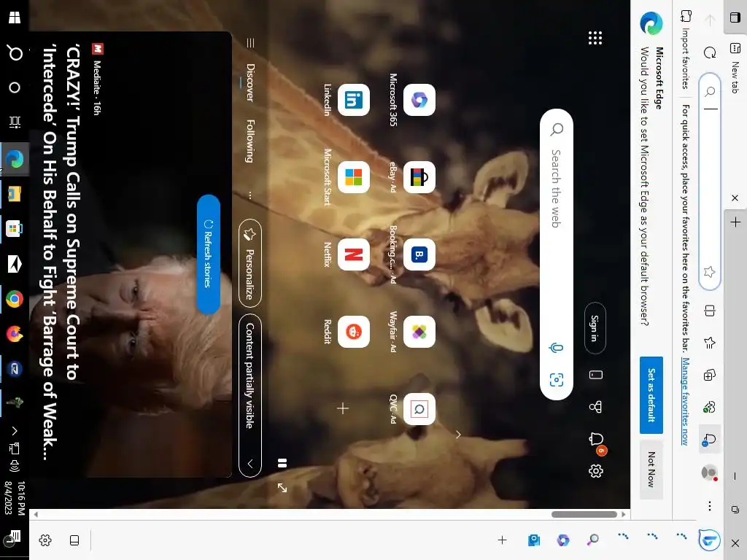
Task: Open the Netflix quick link tile
Action: coord(354,254)
